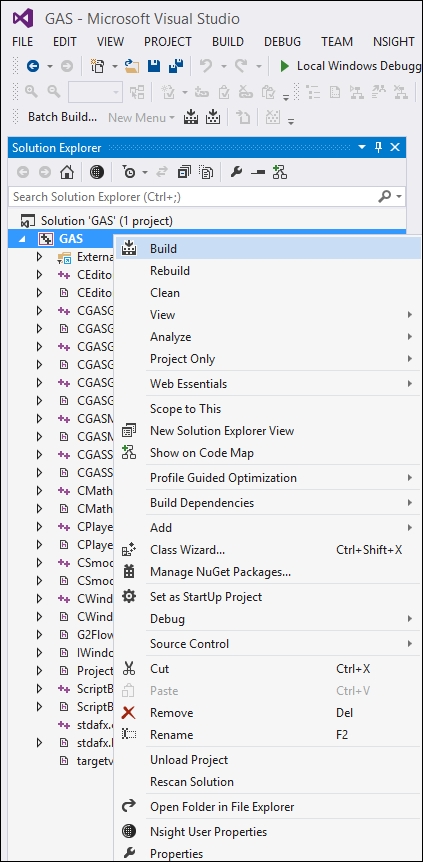
Task: Open the search options magnifier dropdown
Action: 391,196
